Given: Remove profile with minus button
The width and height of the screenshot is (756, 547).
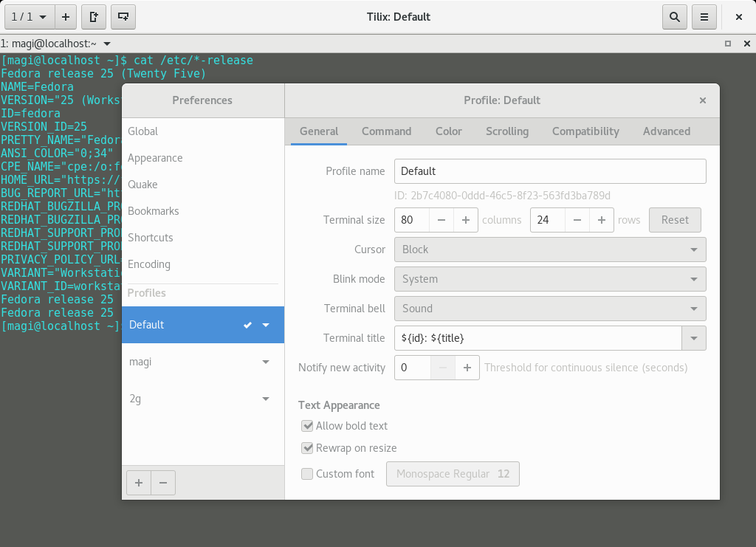Looking at the screenshot, I should pyautogui.click(x=163, y=483).
